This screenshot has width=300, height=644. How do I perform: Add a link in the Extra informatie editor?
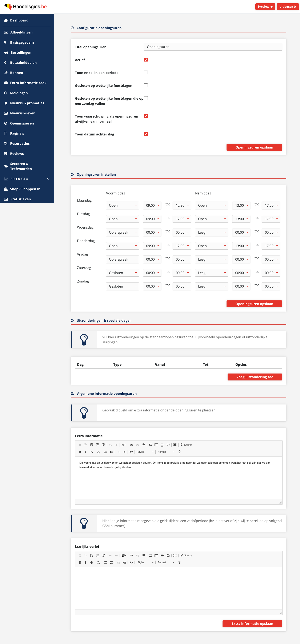(132, 445)
